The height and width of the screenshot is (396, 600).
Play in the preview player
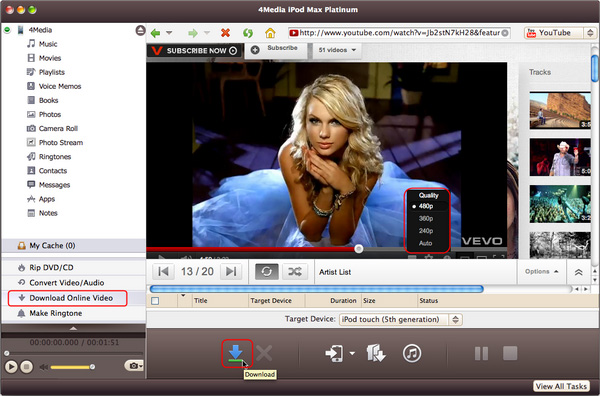(11, 367)
